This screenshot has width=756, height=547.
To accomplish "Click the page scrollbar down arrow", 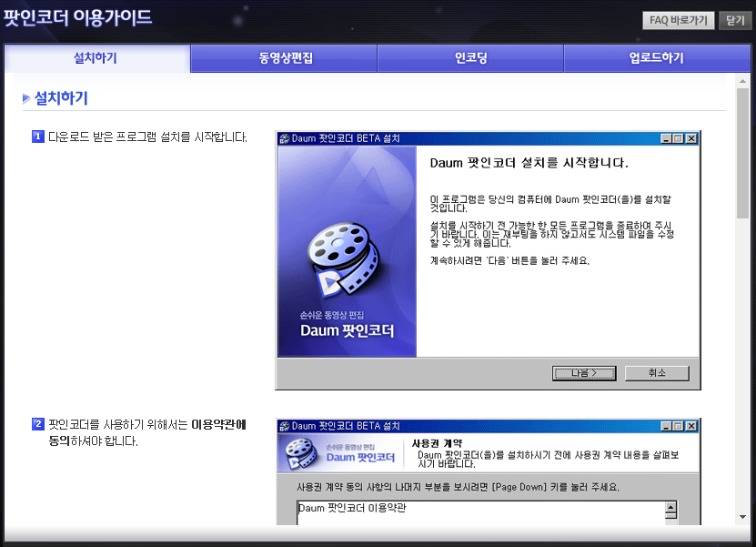I will [x=742, y=517].
